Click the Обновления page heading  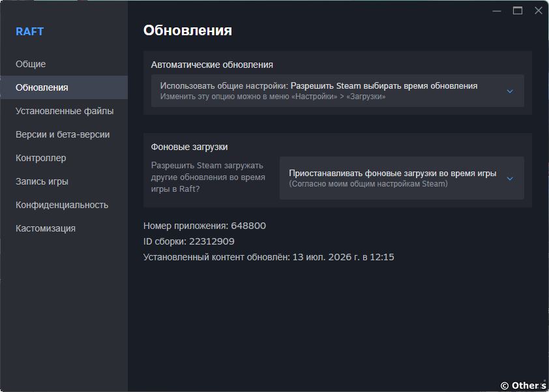[x=188, y=30]
